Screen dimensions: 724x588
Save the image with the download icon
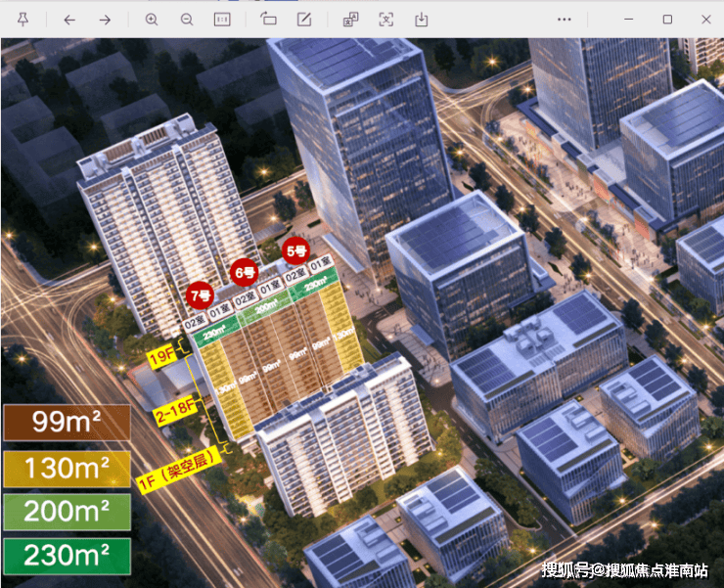(422, 20)
